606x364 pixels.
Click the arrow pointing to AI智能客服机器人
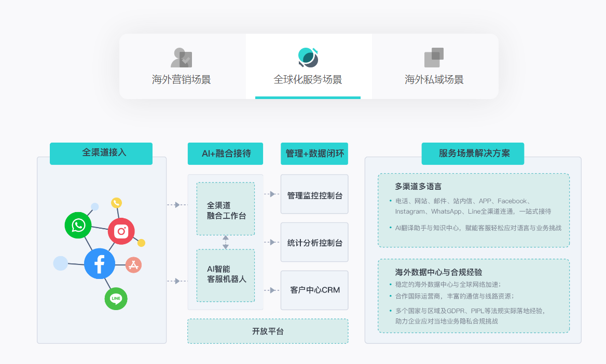pyautogui.click(x=177, y=281)
